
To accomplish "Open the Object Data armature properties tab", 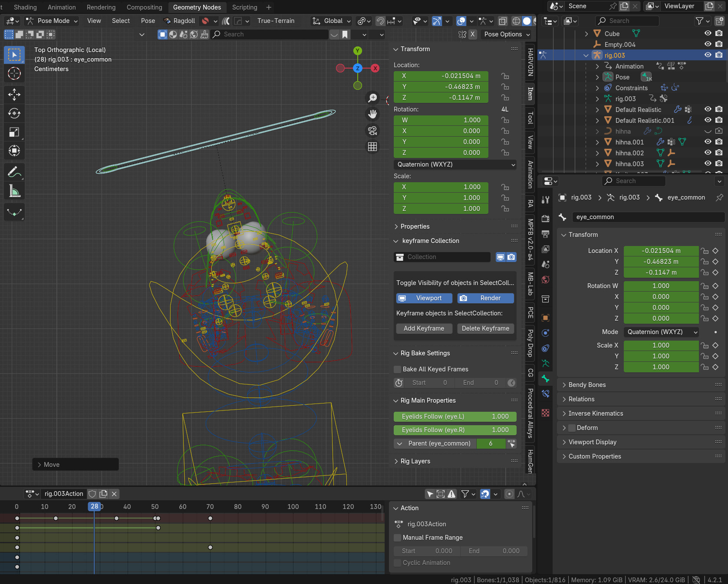I will [x=546, y=364].
